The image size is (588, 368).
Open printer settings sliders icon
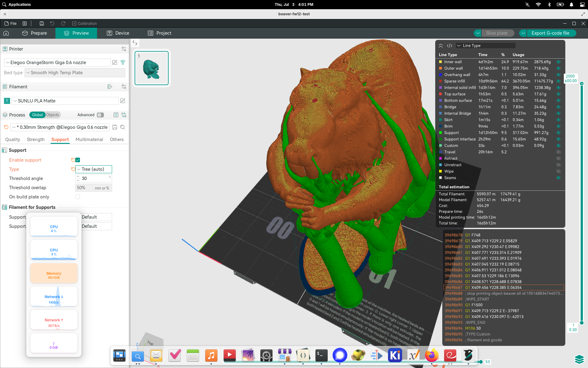124,49
